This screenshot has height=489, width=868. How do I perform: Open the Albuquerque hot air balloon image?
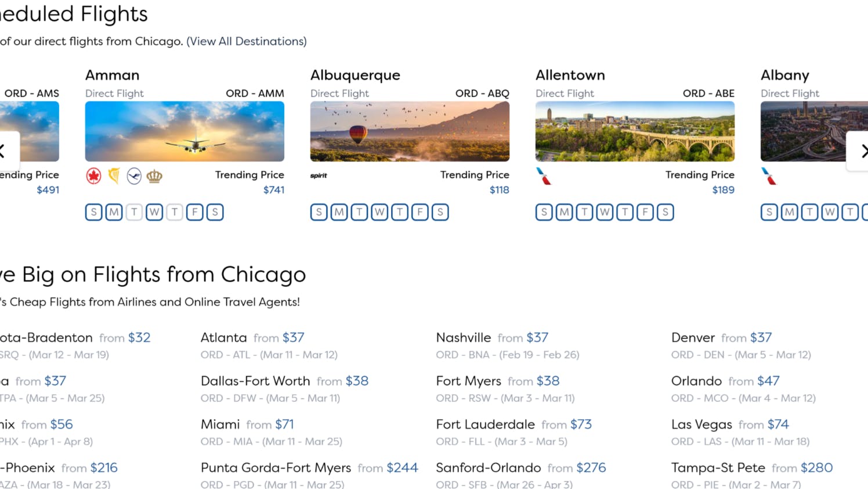[x=410, y=131]
